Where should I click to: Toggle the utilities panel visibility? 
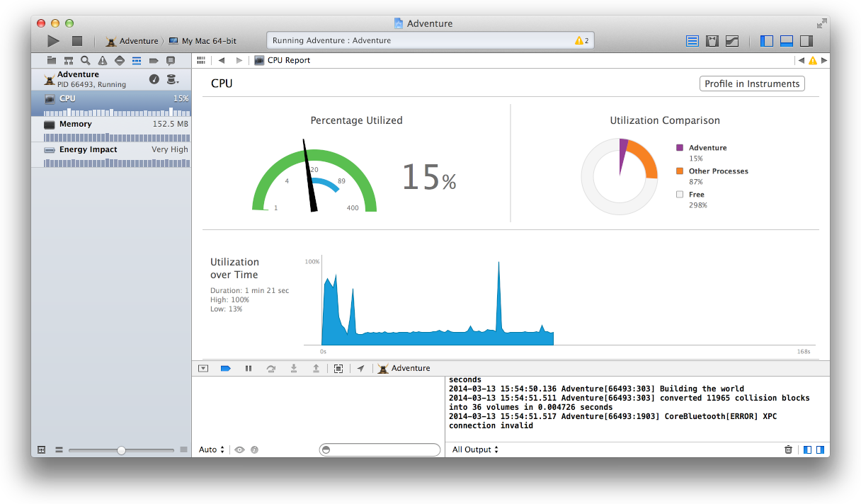click(806, 41)
